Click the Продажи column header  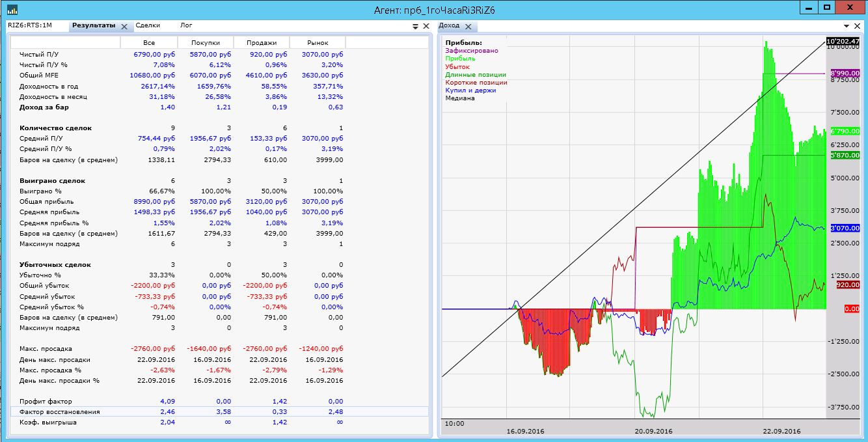pos(261,42)
